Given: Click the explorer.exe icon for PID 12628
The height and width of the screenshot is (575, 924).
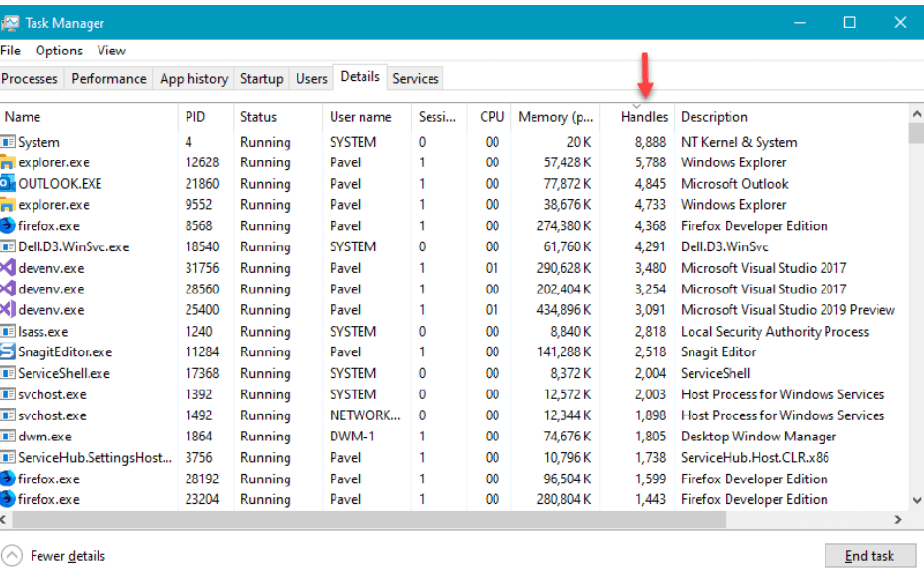Looking at the screenshot, I should (x=7, y=162).
